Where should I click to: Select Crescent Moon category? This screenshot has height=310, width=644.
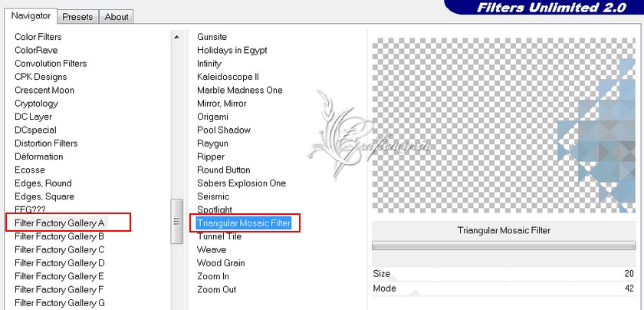[x=44, y=90]
